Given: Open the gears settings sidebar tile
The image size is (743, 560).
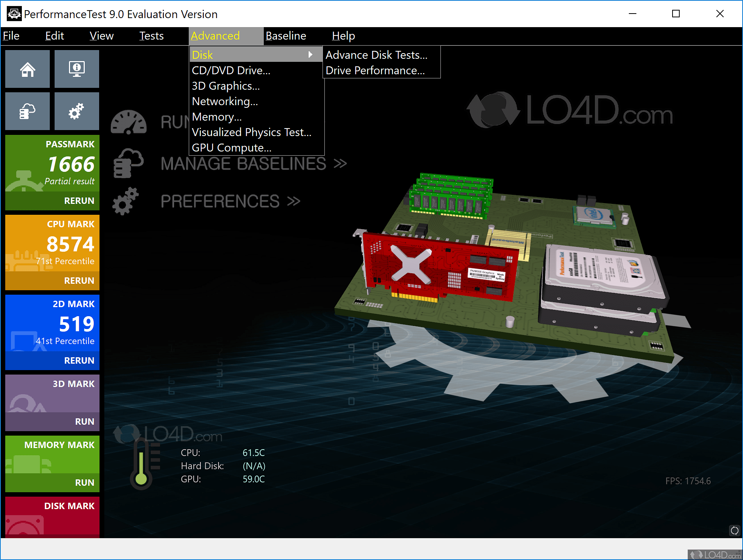Looking at the screenshot, I should [x=77, y=112].
